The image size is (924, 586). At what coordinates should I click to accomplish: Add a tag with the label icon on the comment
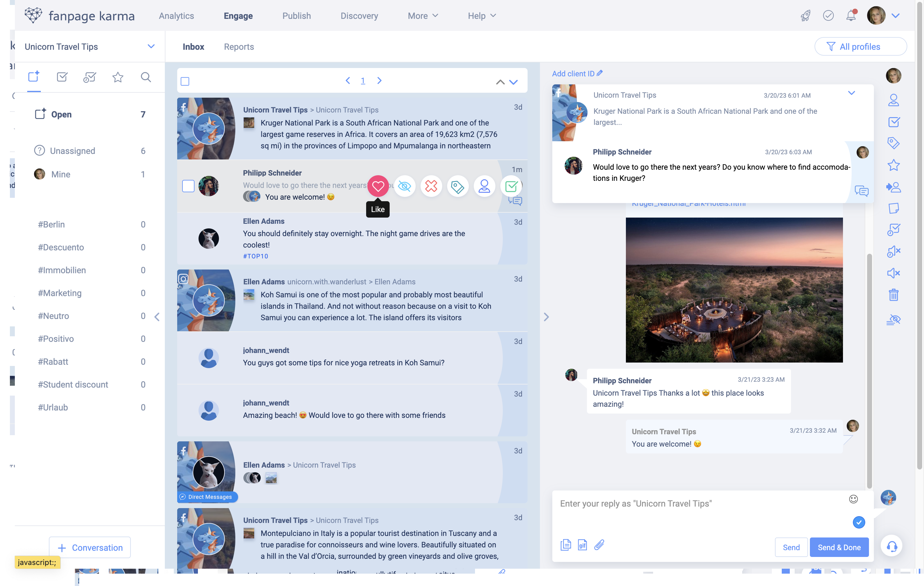tap(457, 186)
